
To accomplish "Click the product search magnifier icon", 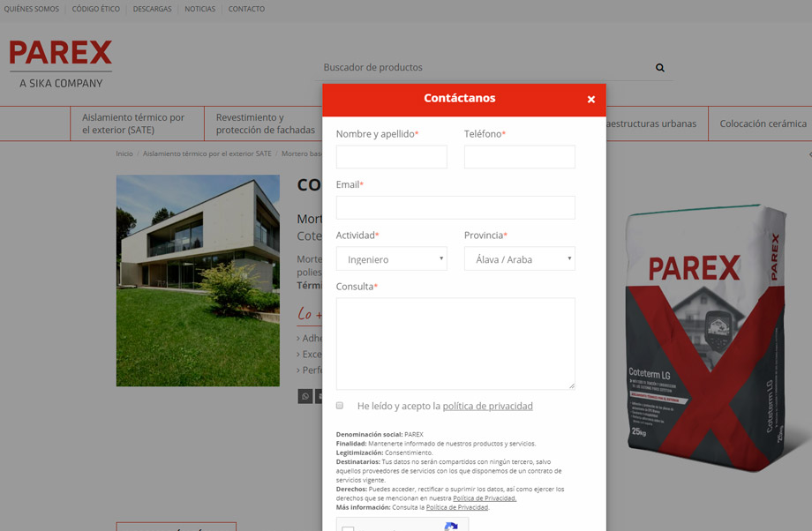I will coord(660,68).
